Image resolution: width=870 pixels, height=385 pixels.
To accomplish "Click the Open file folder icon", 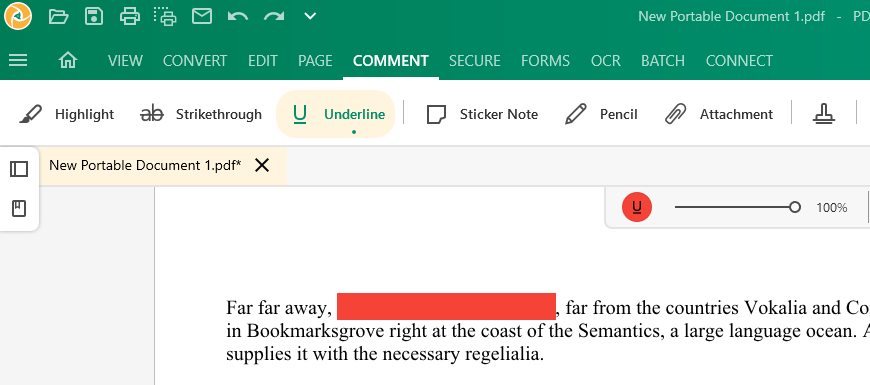I will click(58, 16).
